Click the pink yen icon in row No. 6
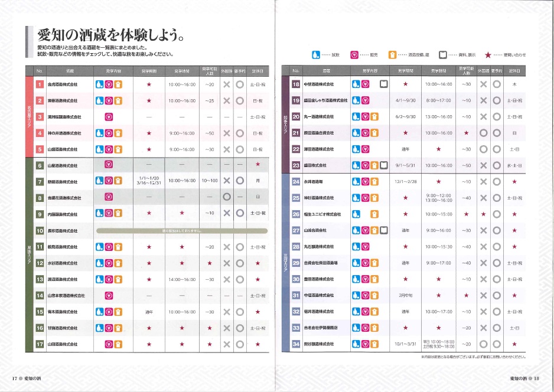 click(x=109, y=164)
